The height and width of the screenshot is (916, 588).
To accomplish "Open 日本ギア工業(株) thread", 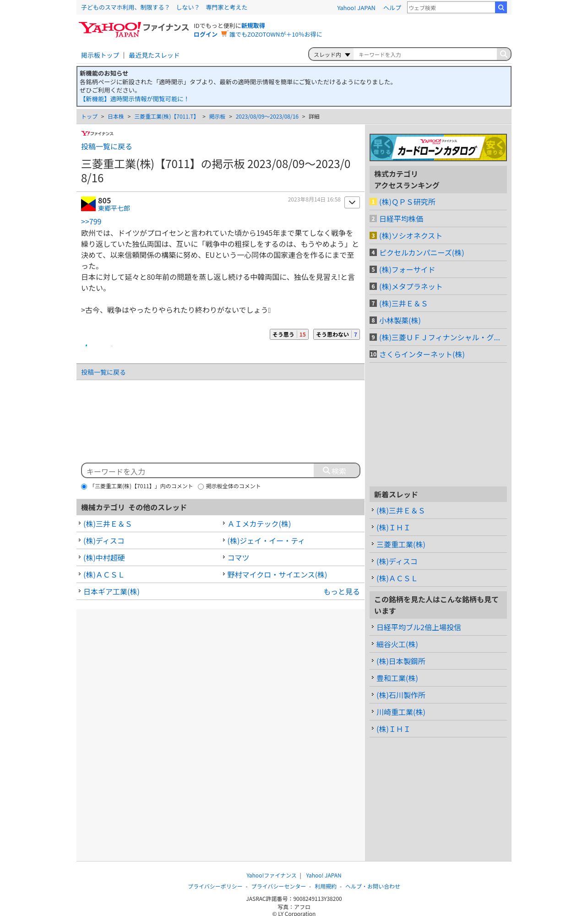I will coord(111,592).
